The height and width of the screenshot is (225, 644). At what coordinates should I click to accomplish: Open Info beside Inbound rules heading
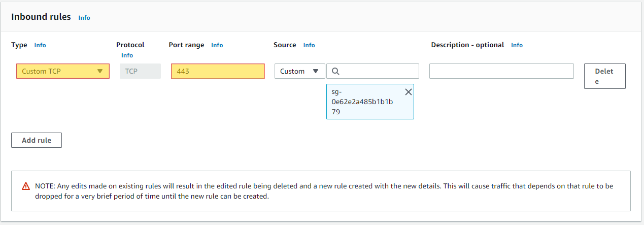click(x=84, y=17)
